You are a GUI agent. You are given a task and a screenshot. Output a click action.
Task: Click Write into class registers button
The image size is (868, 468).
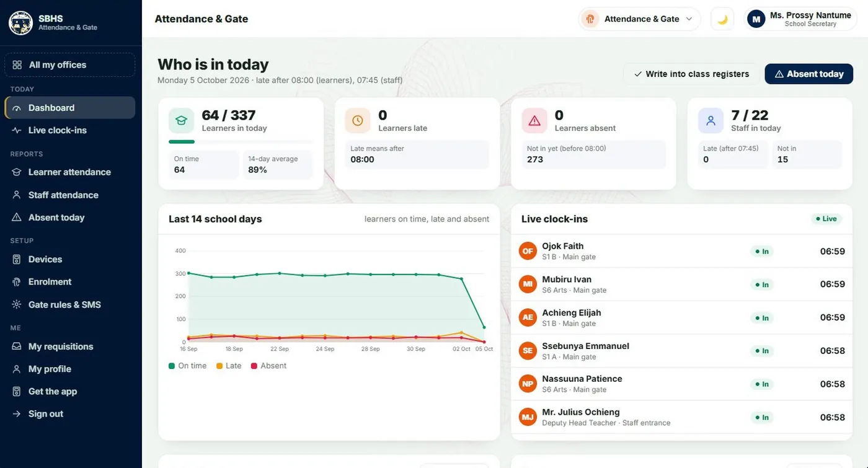coord(691,74)
